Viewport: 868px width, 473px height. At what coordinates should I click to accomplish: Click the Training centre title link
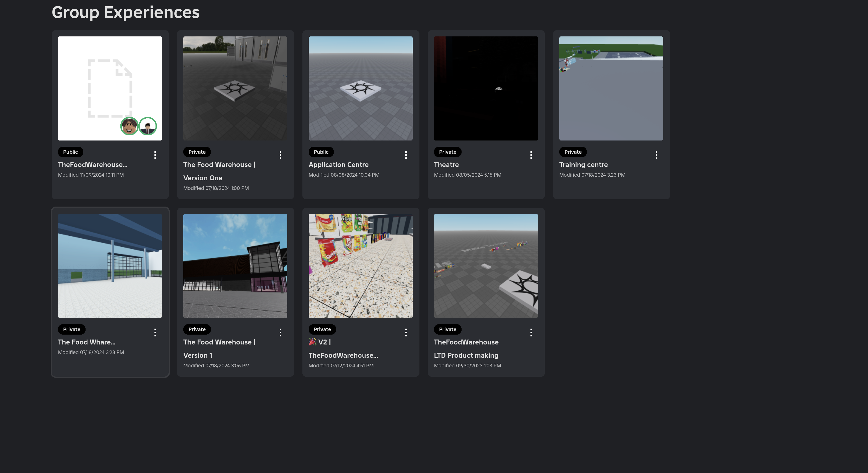(x=583, y=164)
